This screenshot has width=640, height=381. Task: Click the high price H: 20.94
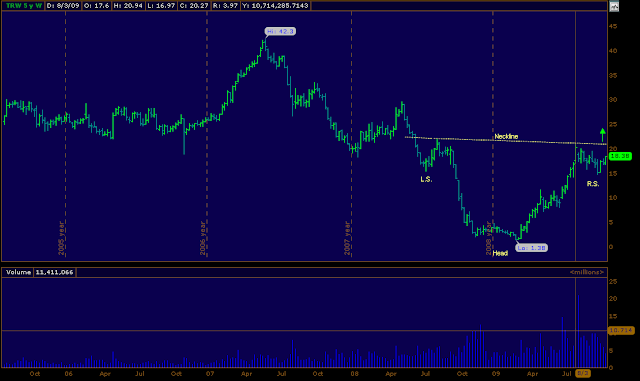click(x=128, y=6)
